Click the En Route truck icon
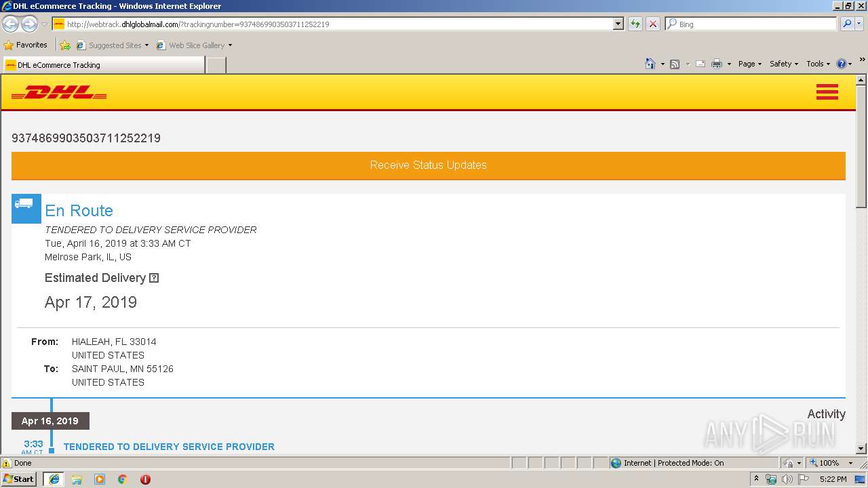The height and width of the screenshot is (488, 868). [x=26, y=209]
